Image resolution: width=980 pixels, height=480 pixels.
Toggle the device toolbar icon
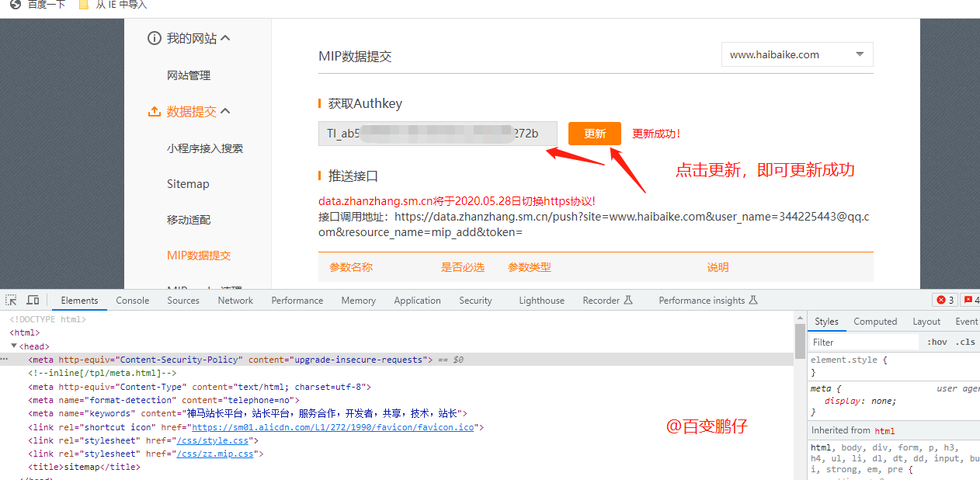[33, 301]
